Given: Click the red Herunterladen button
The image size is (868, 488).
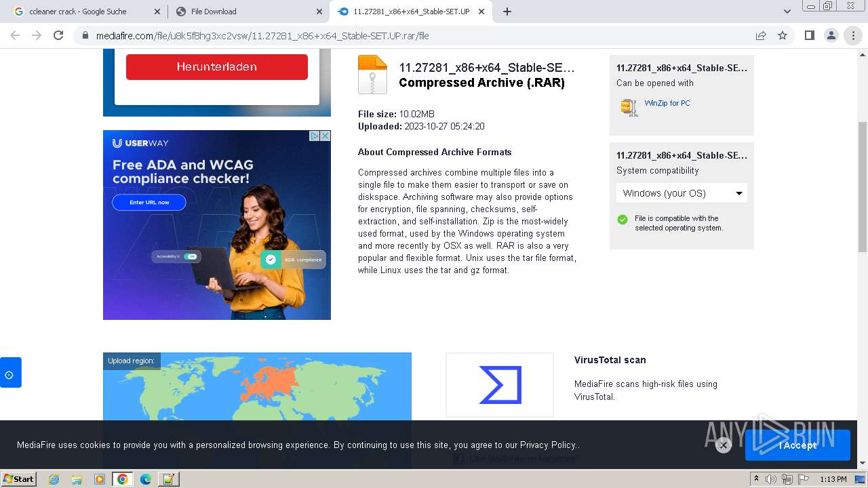Looking at the screenshot, I should click(x=217, y=66).
